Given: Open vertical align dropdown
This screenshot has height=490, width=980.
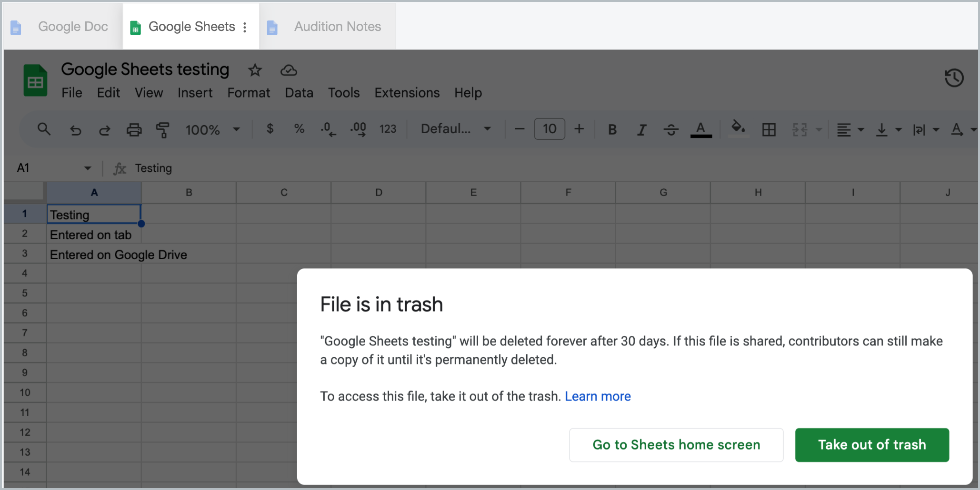Looking at the screenshot, I should click(888, 129).
